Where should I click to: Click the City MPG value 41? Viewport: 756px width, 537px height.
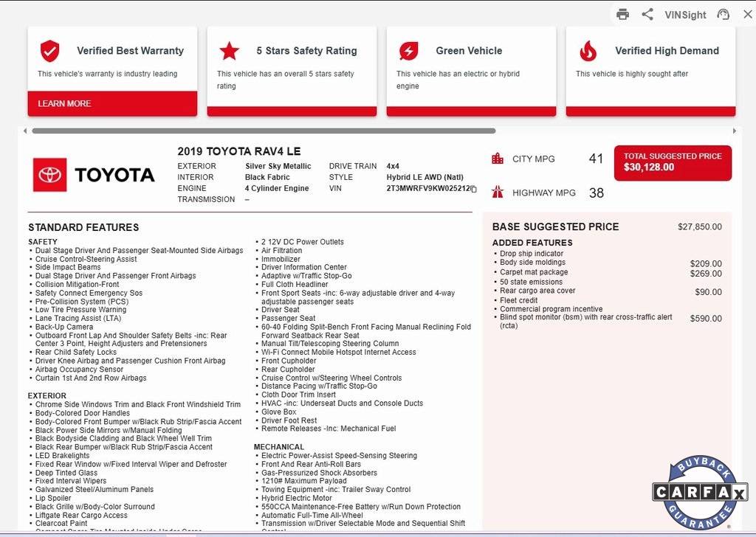[596, 159]
